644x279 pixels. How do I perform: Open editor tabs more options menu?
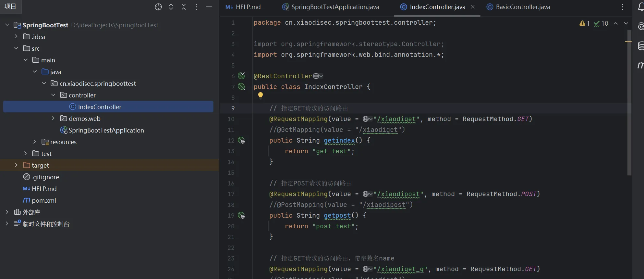[622, 7]
